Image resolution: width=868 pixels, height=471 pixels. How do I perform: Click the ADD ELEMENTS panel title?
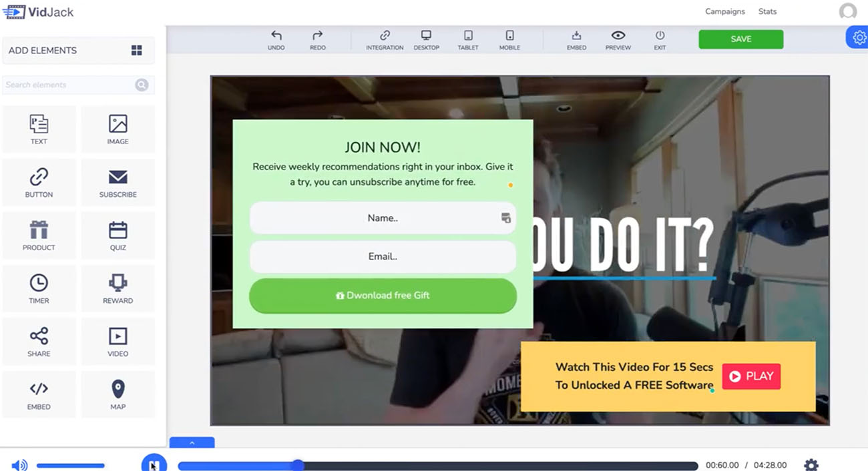tap(43, 51)
